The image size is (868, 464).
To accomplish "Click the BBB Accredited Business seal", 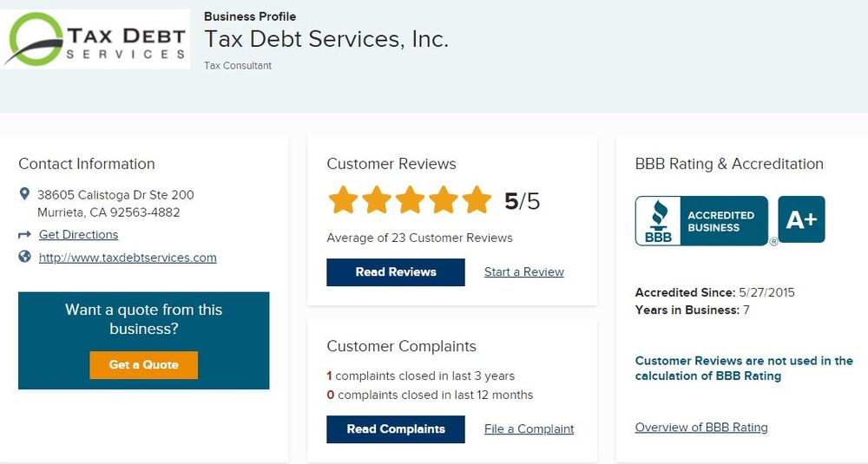I will [701, 220].
